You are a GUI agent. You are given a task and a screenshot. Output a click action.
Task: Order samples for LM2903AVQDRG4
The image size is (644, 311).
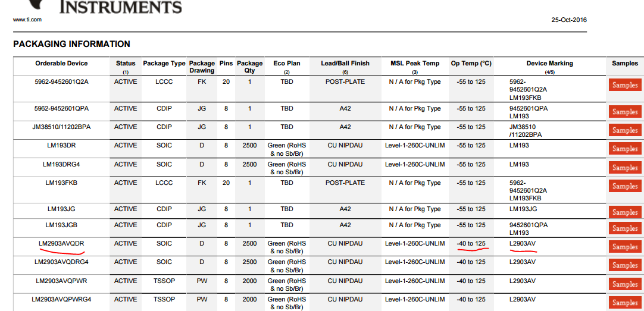(x=625, y=265)
